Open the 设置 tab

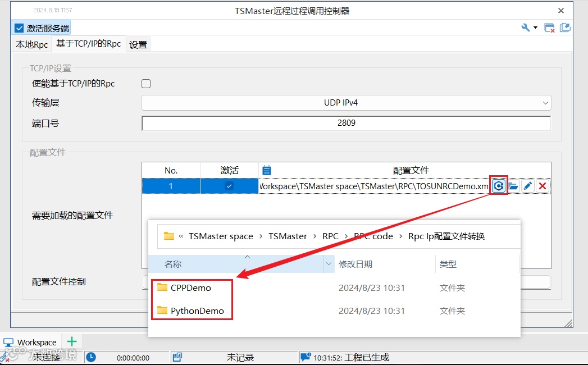pyautogui.click(x=138, y=44)
